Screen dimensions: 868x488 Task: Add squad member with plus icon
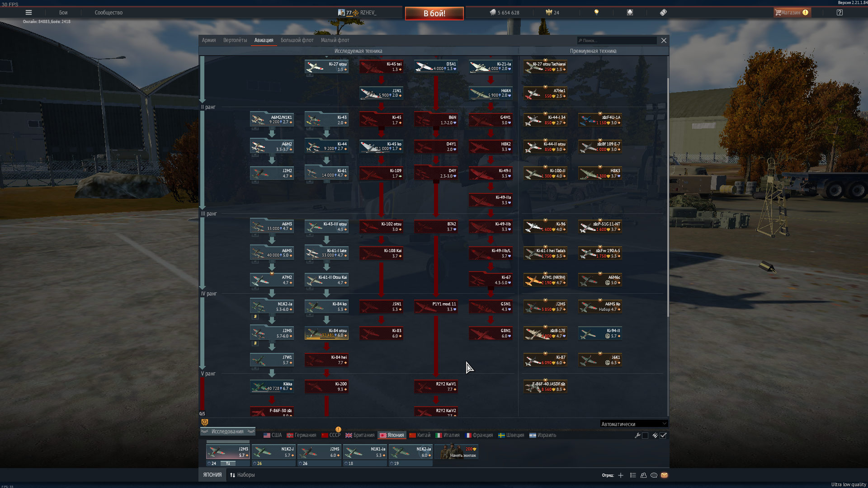pyautogui.click(x=621, y=475)
